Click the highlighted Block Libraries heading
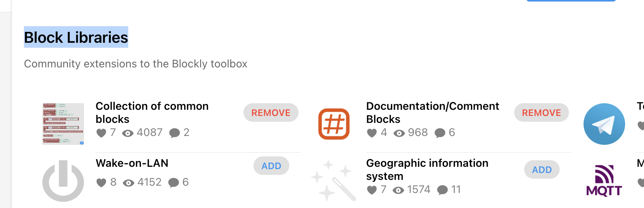This screenshot has height=208, width=644. pos(76,37)
